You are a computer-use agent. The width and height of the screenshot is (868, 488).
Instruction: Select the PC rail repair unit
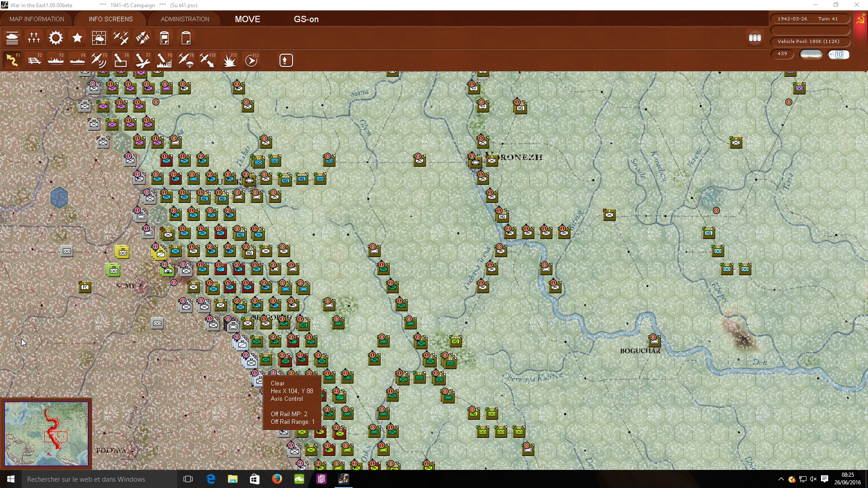pos(85,287)
